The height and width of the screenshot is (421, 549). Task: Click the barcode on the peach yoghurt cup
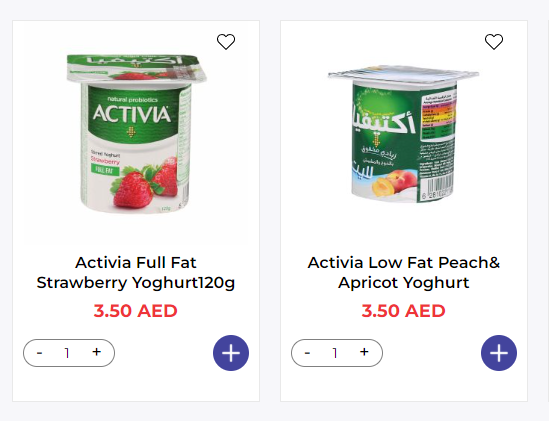point(437,188)
